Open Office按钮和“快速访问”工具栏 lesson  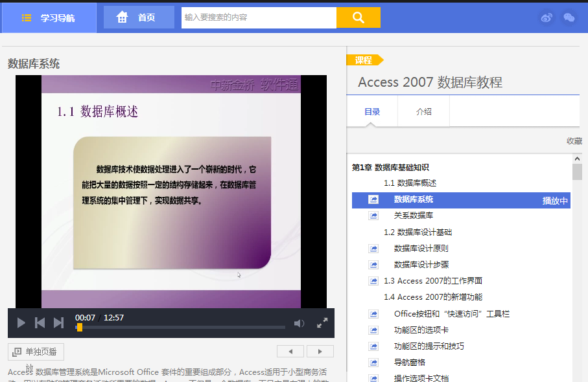point(451,314)
